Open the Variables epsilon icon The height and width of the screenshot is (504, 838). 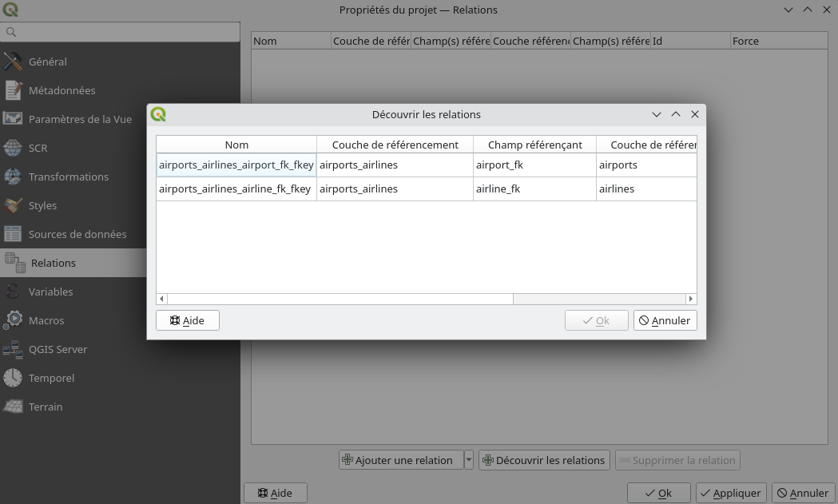(13, 292)
